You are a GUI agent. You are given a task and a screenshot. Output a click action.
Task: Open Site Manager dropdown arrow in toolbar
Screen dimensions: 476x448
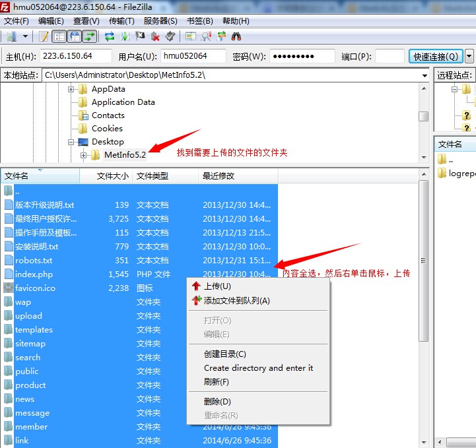click(26, 36)
